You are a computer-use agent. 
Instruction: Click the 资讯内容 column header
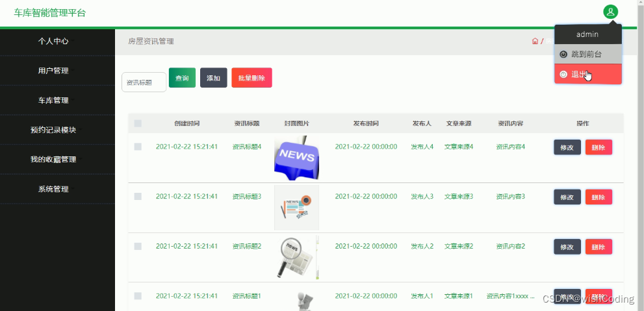coord(511,123)
